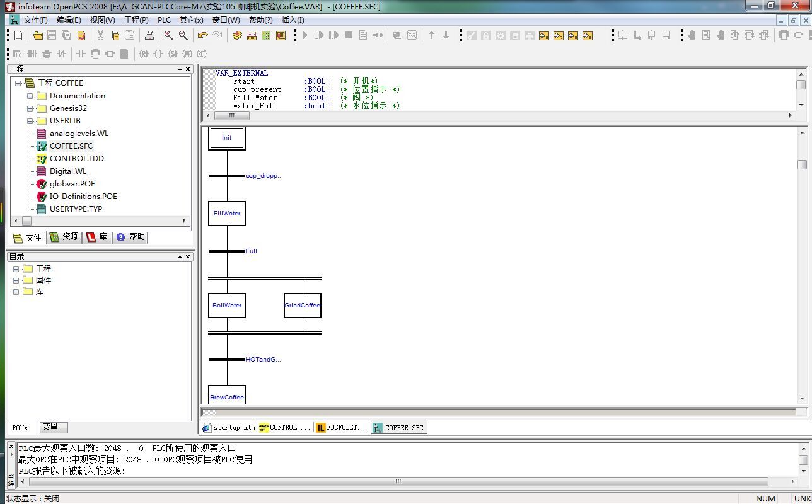Click the variable pane horizontal scrollbar
Screen dimensions: 812x504
click(504, 116)
